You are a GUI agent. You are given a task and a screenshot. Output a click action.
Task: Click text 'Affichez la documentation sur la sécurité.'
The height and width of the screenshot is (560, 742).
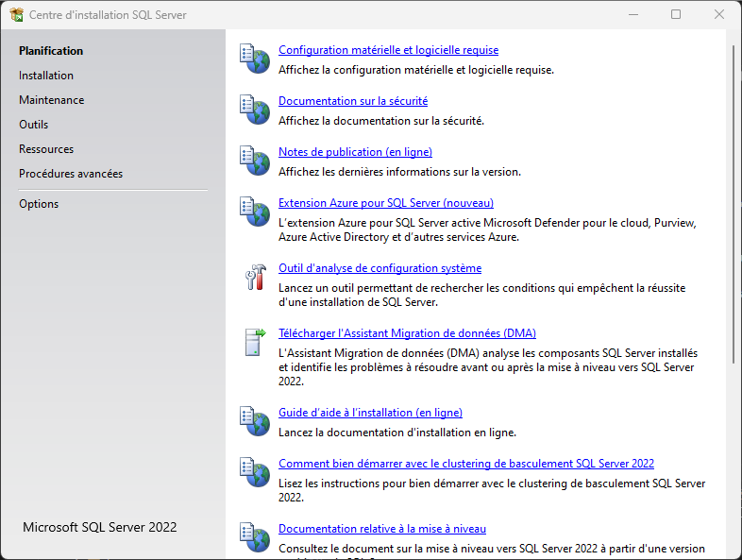(x=381, y=121)
